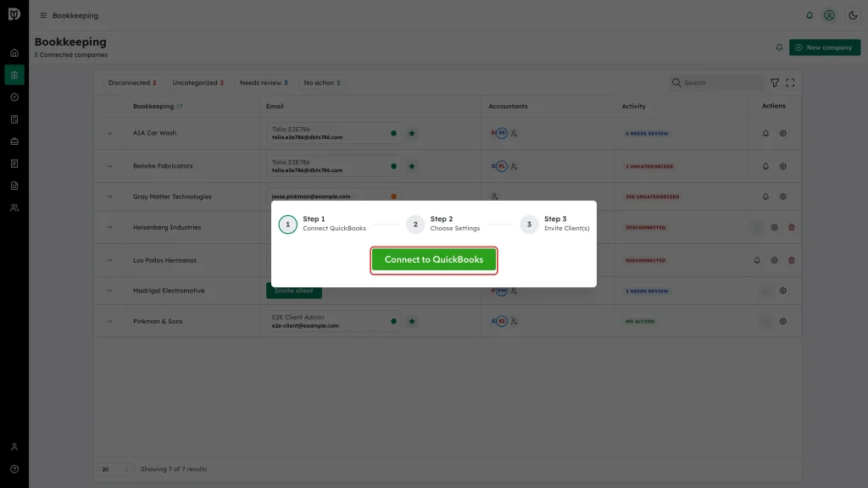Click the Search input field
Screen dimensions: 868x488
click(717, 82)
